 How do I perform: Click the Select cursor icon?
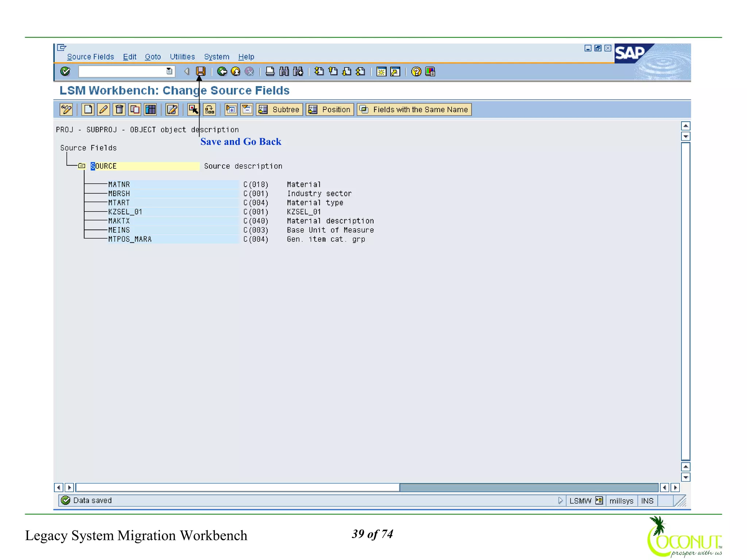click(x=193, y=109)
